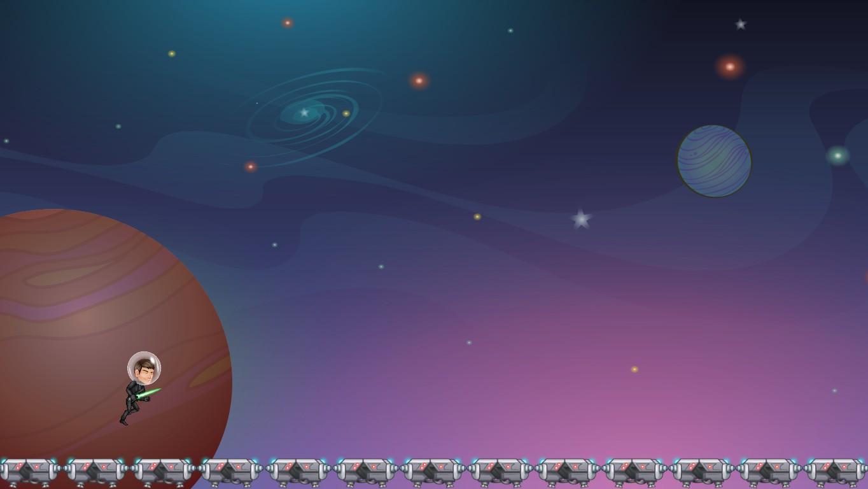Click the yellow dot left of the gray star

pos(477,217)
